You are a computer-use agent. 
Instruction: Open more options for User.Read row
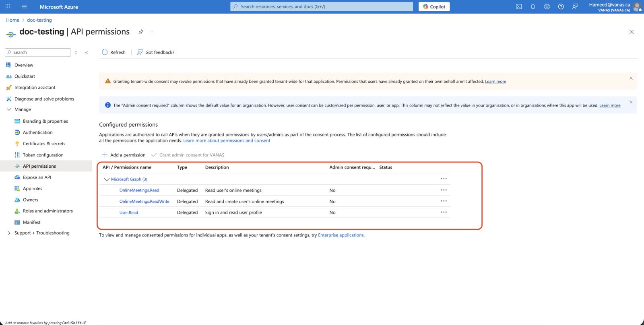click(444, 212)
